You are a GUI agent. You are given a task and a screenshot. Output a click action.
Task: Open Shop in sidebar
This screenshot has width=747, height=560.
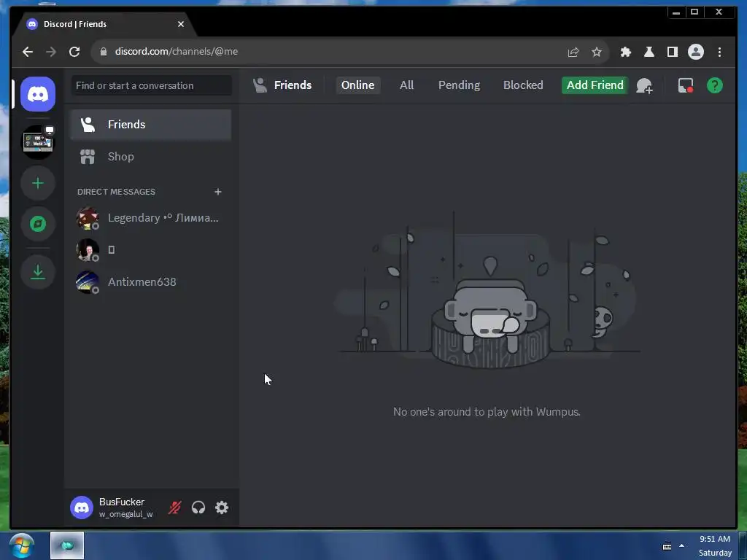pyautogui.click(x=150, y=157)
